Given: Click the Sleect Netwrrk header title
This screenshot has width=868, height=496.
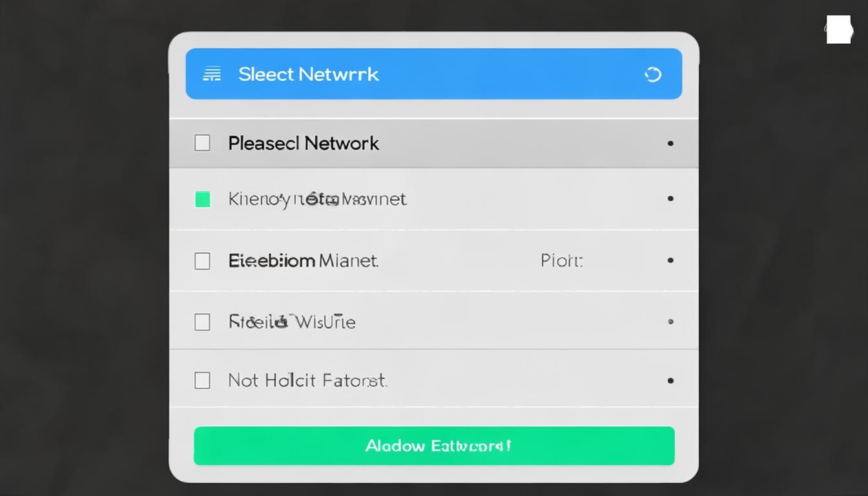Looking at the screenshot, I should 308,74.
